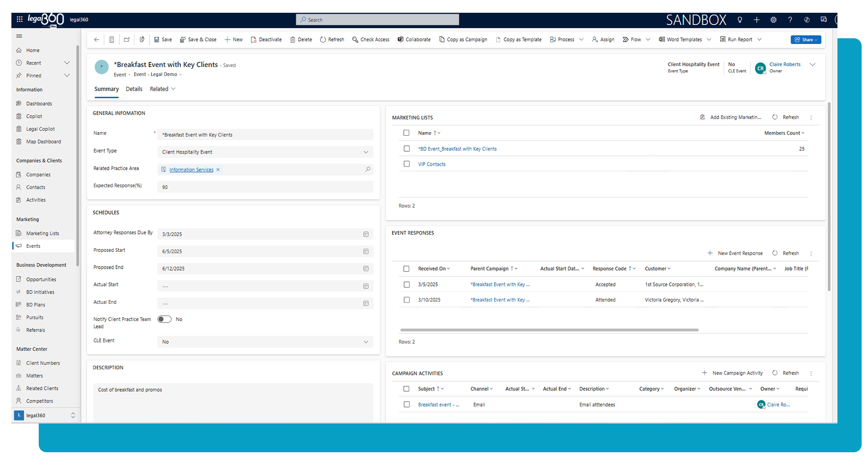Click the help question mark icon

coord(790,20)
